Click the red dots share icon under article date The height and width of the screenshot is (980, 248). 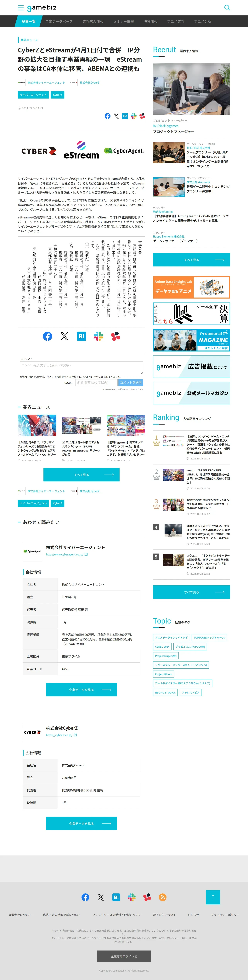pos(142,116)
